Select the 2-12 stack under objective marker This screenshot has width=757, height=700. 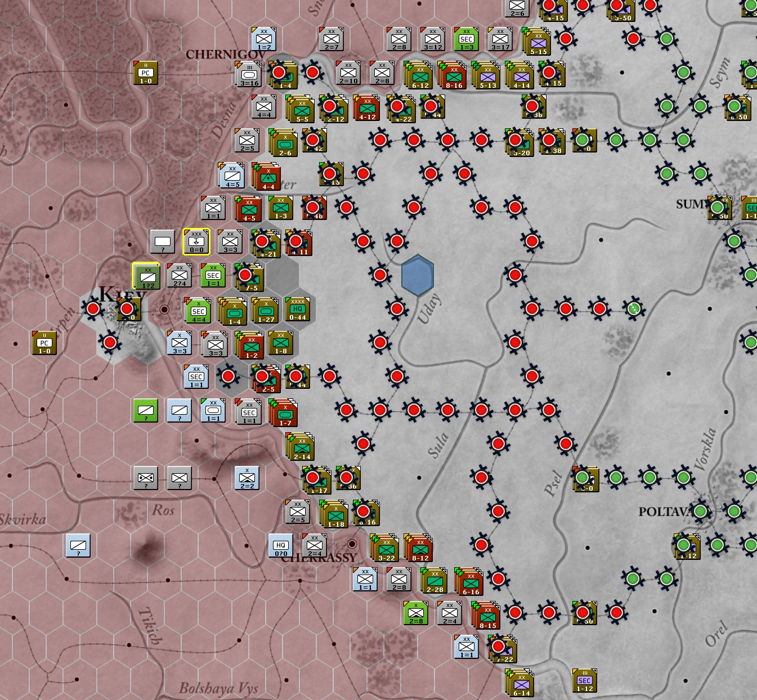coord(334,109)
